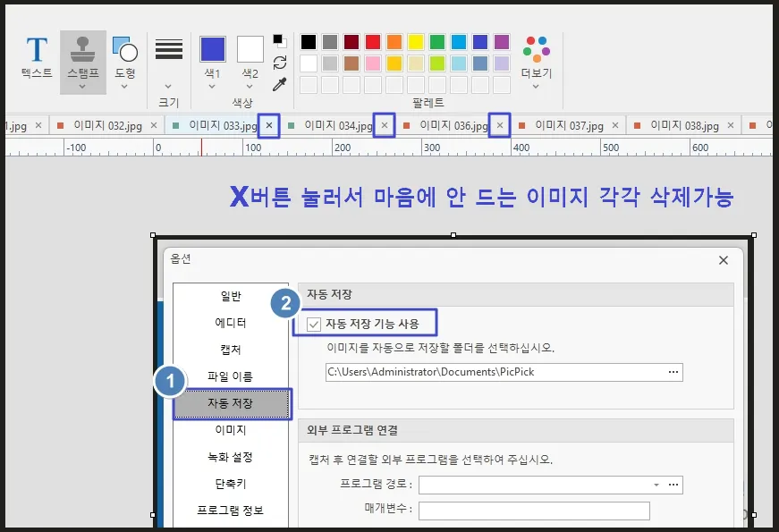Switch to the 이미지 036.jpg tab

coord(453,126)
